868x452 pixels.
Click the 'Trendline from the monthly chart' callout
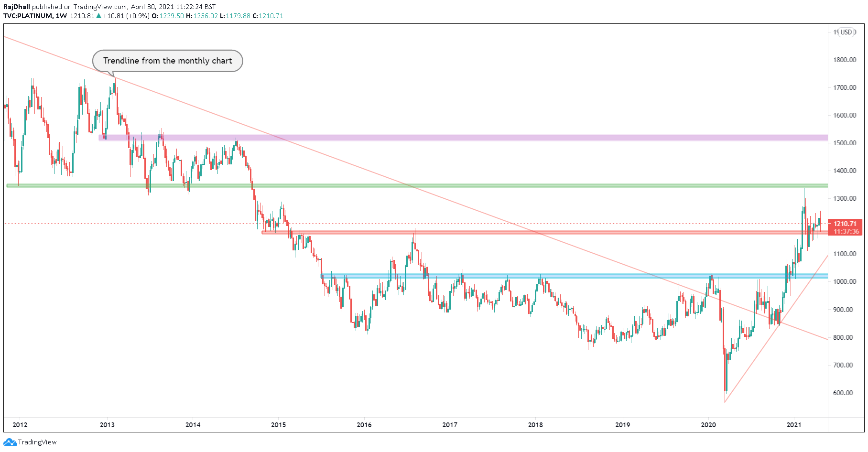point(167,61)
